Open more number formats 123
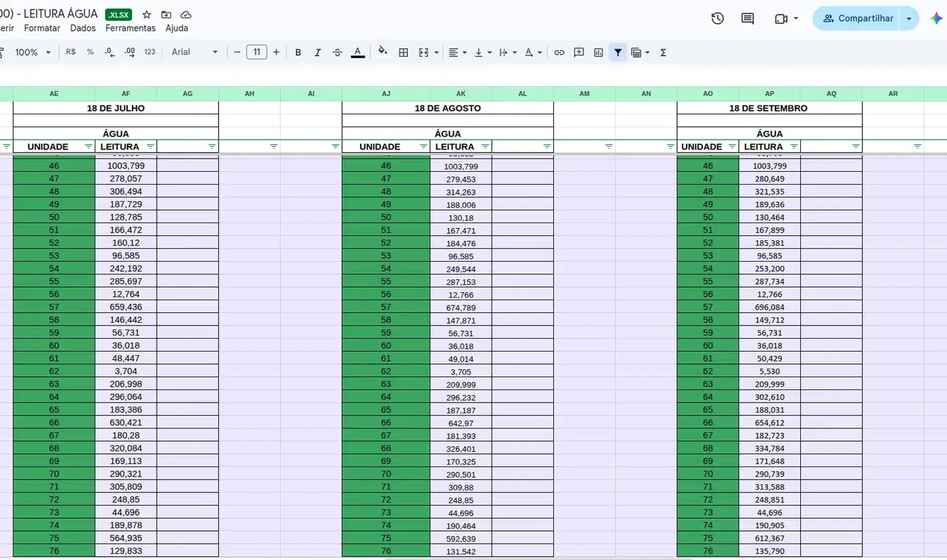This screenshot has width=947, height=560. 149,52
